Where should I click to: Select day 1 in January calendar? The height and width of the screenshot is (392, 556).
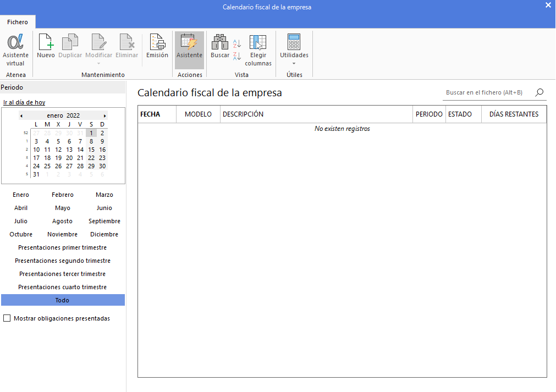(91, 133)
